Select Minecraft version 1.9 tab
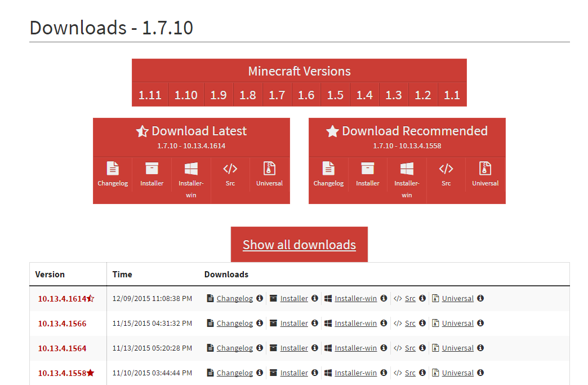The width and height of the screenshot is (588, 385). tap(219, 95)
